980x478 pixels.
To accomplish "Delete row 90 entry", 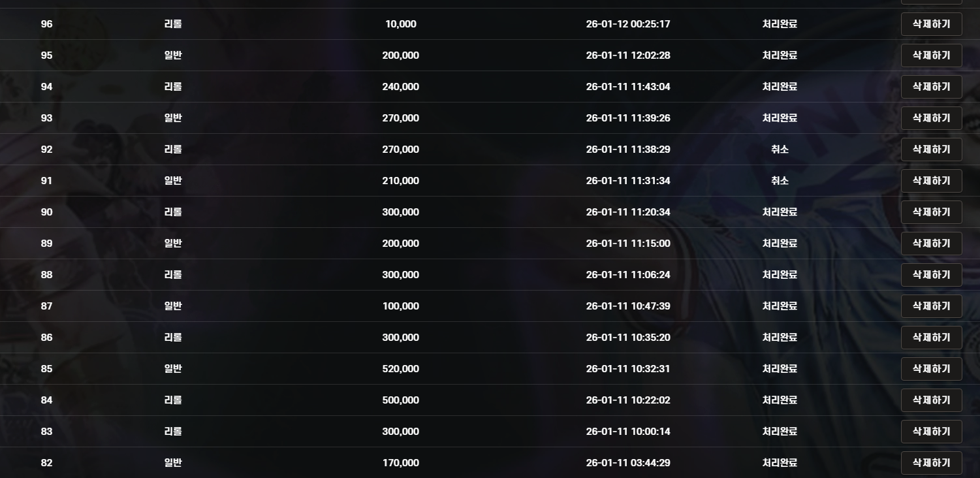I will 931,212.
